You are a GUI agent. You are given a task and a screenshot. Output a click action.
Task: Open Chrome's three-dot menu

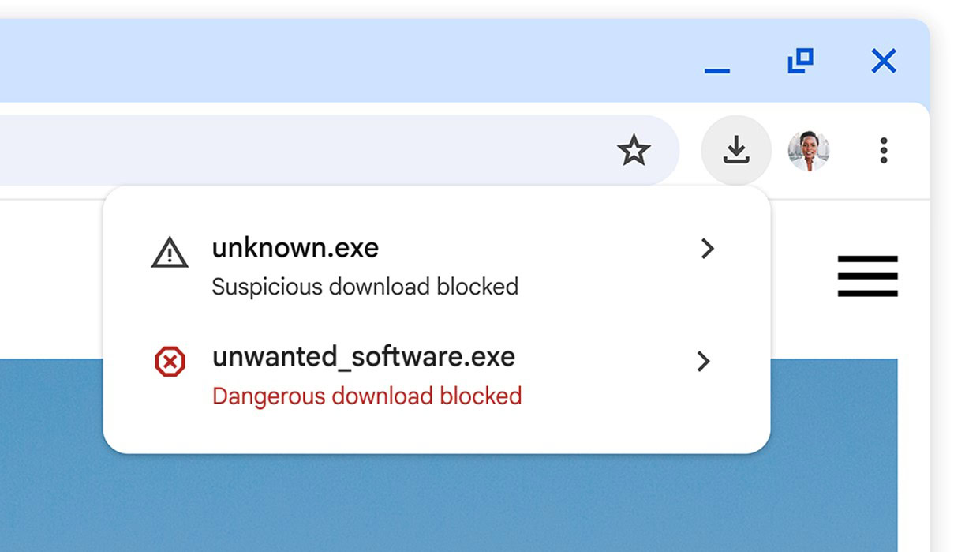click(883, 150)
